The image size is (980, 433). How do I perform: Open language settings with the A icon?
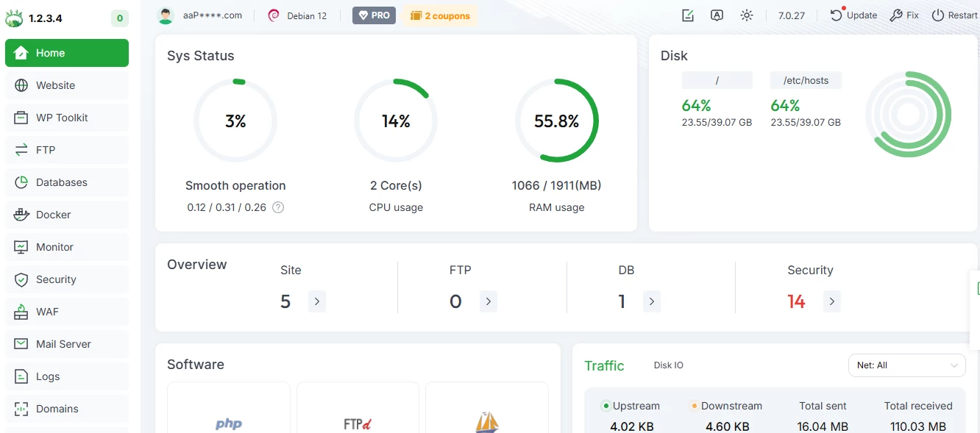coord(717,15)
